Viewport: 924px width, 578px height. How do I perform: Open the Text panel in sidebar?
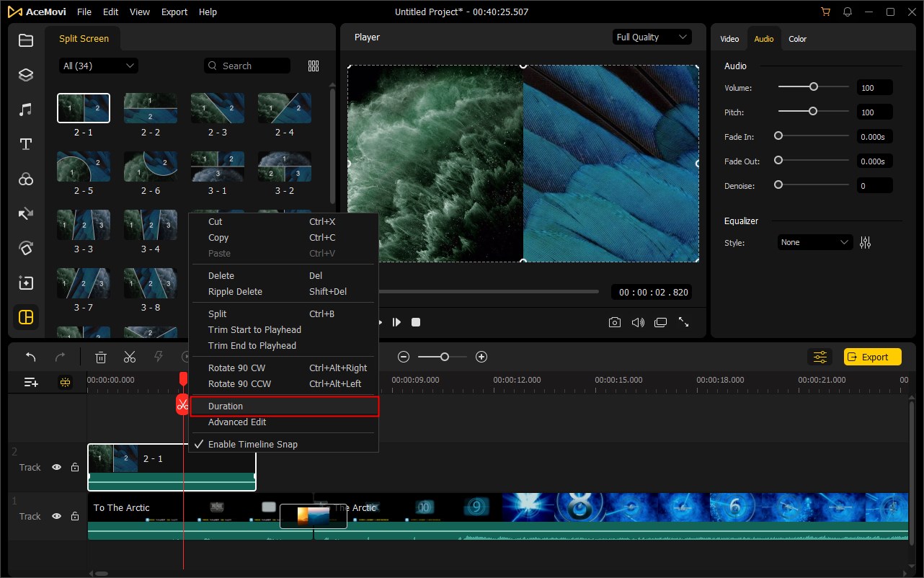(x=26, y=144)
